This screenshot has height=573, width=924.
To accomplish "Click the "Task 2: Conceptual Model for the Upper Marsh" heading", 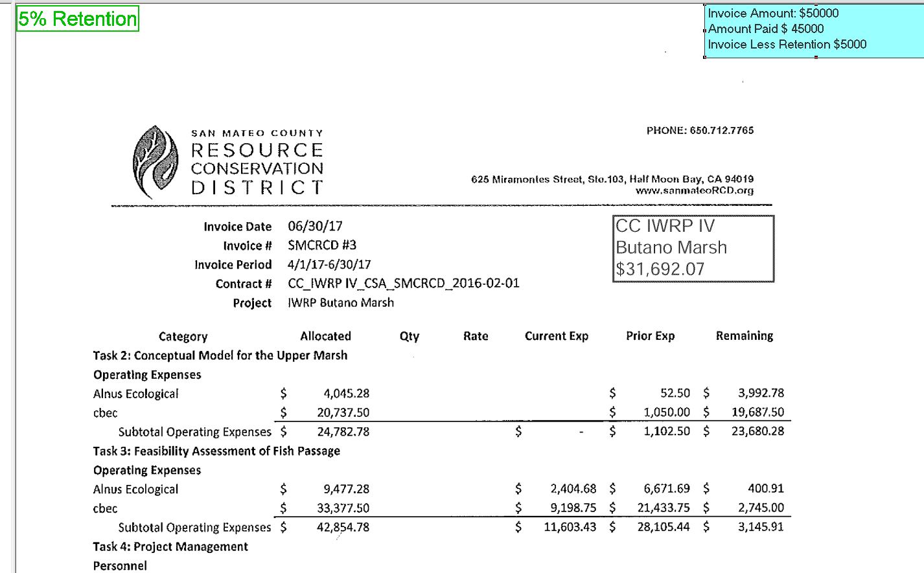I will pyautogui.click(x=220, y=355).
